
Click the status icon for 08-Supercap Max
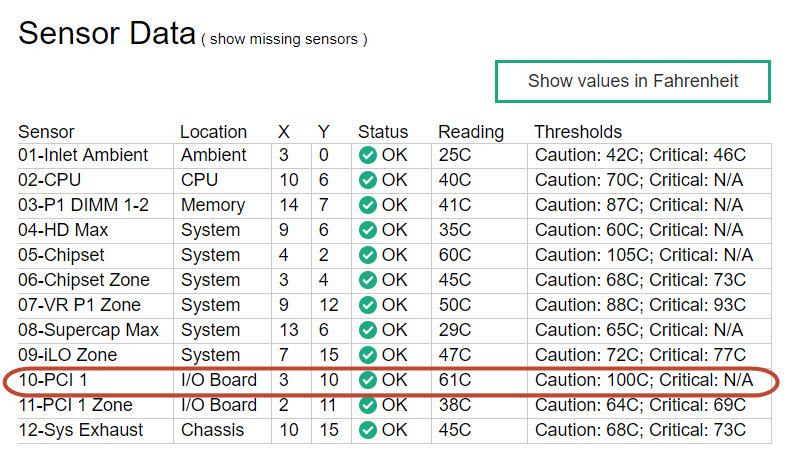click(367, 331)
